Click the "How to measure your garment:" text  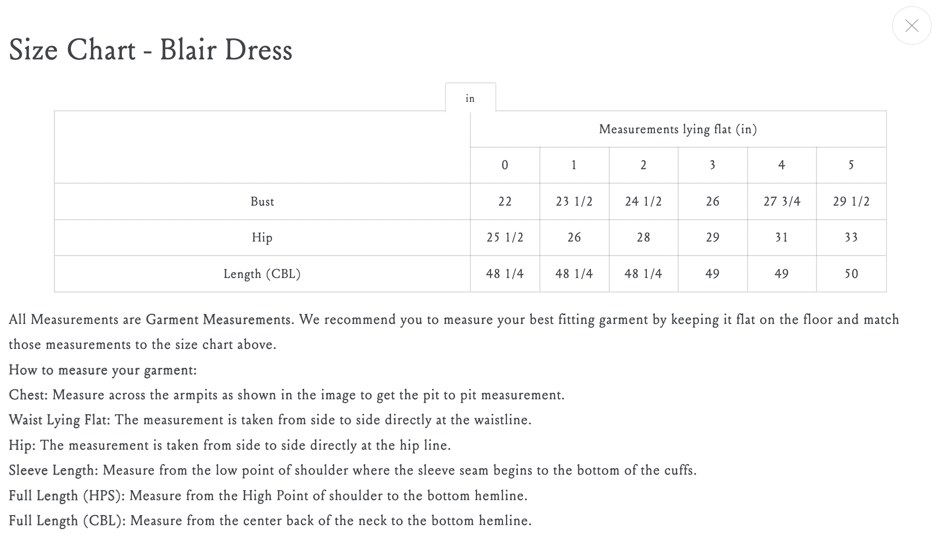103,370
